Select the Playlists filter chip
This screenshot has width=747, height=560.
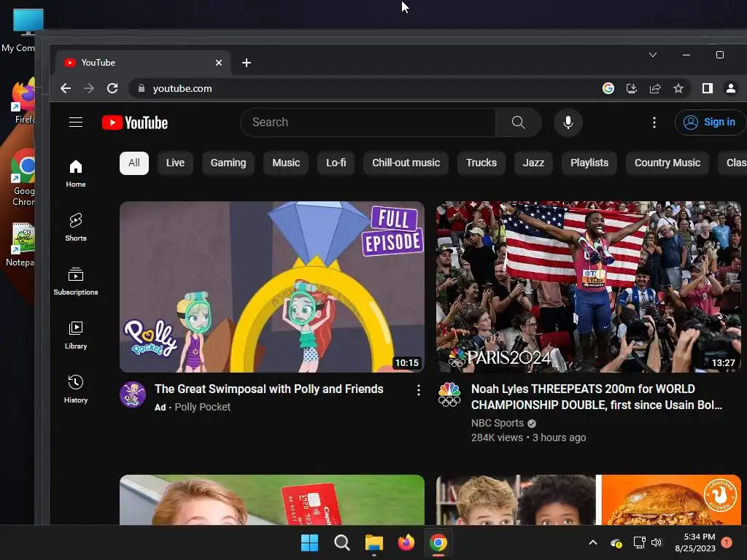[589, 163]
